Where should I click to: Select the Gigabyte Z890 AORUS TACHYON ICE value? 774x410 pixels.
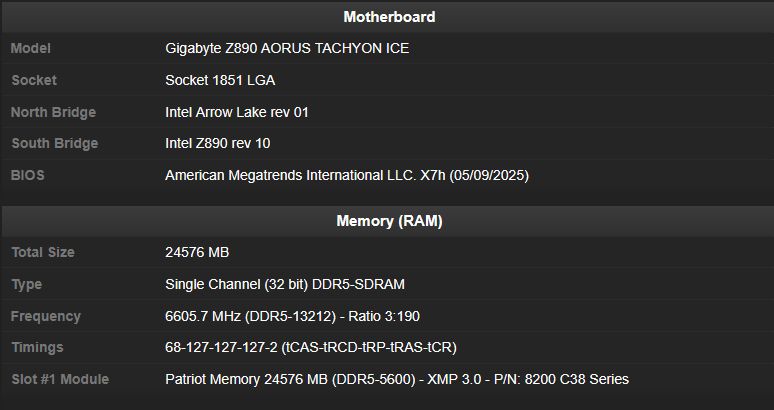tap(287, 48)
